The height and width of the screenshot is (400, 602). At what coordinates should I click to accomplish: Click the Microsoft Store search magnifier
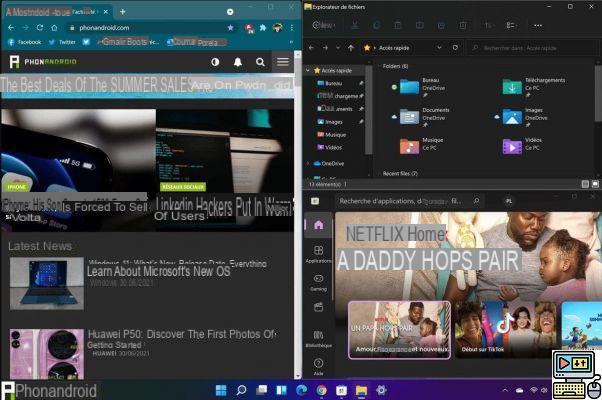476,201
